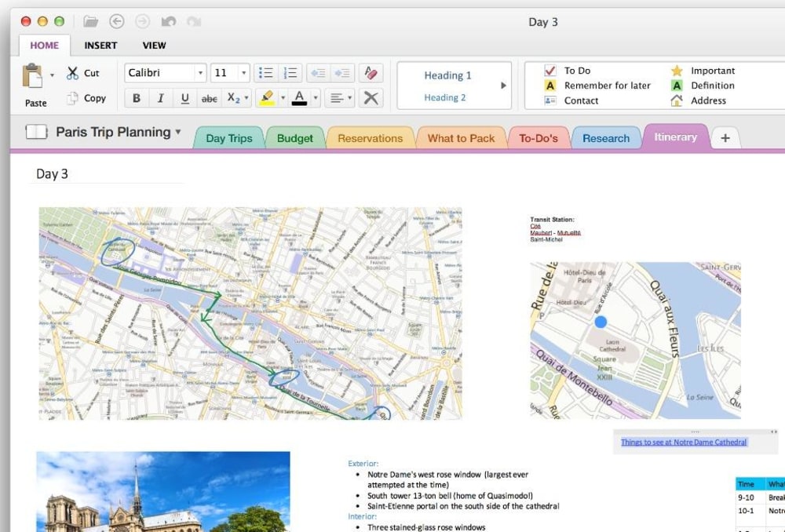Toggle strikethrough formatting
This screenshot has height=532, width=785.
[210, 98]
